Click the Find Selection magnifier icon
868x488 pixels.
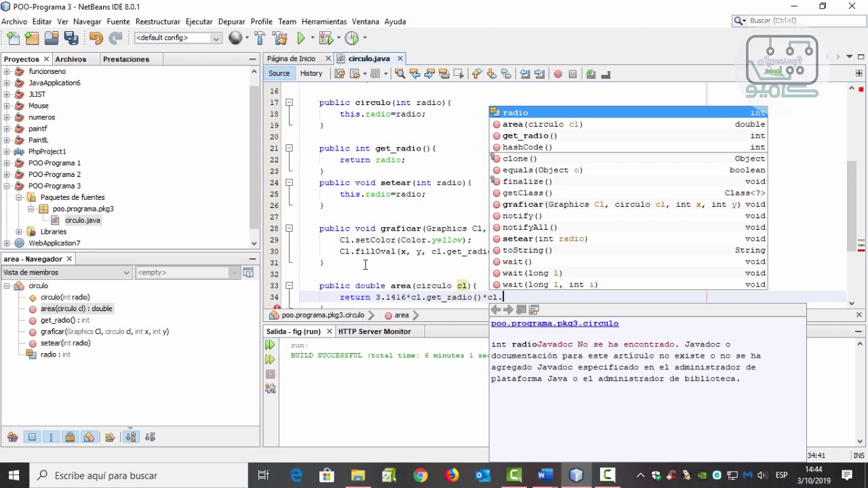click(400, 74)
